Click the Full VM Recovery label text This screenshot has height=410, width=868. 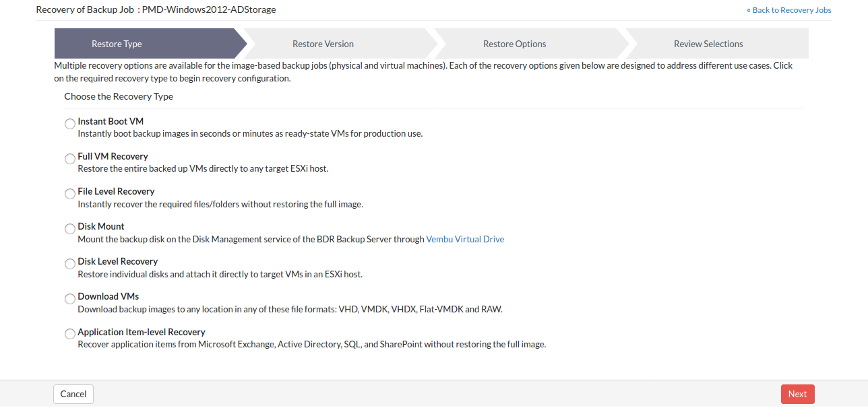point(113,156)
